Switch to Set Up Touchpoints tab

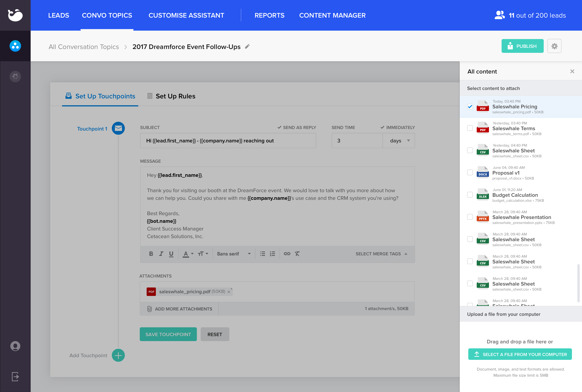[100, 96]
